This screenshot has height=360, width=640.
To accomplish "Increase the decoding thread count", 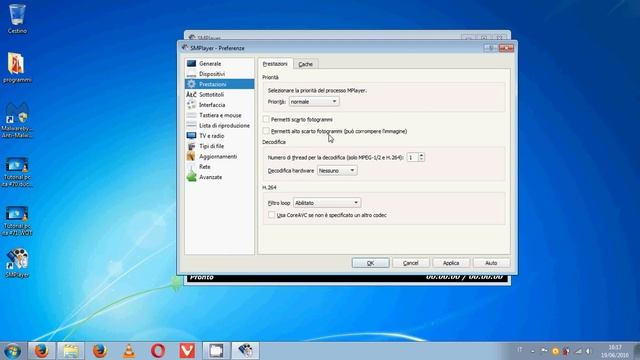I will [421, 155].
